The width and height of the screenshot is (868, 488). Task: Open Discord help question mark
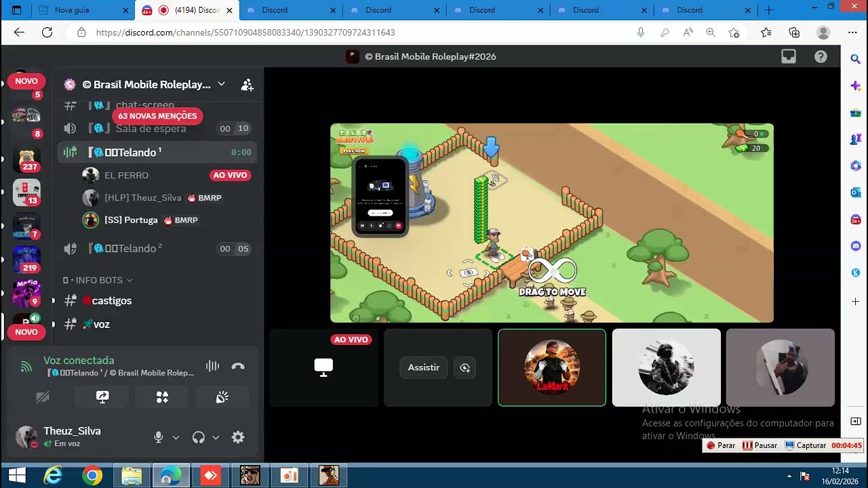tap(821, 57)
